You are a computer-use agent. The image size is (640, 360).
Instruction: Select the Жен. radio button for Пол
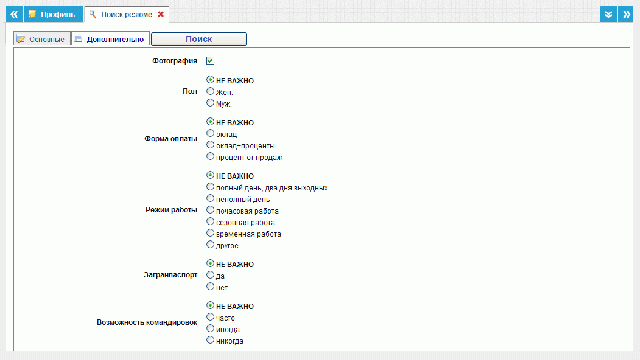point(210,91)
